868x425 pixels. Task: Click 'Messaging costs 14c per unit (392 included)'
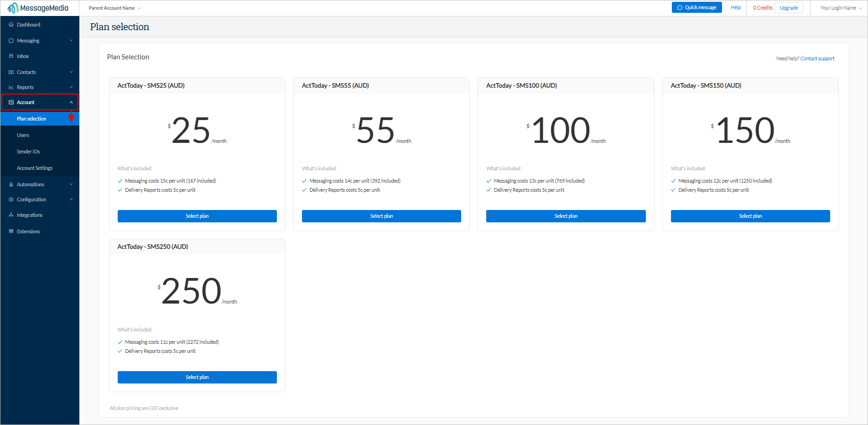tap(355, 181)
